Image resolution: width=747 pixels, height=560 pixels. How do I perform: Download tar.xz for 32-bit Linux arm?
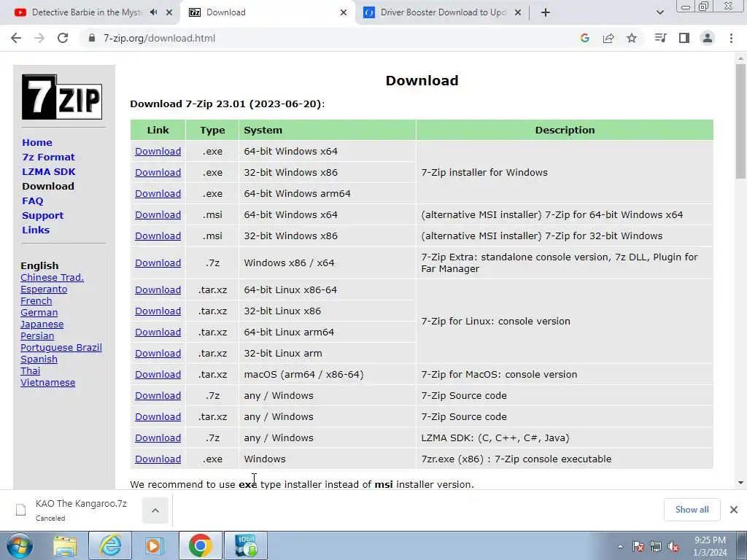(x=158, y=354)
